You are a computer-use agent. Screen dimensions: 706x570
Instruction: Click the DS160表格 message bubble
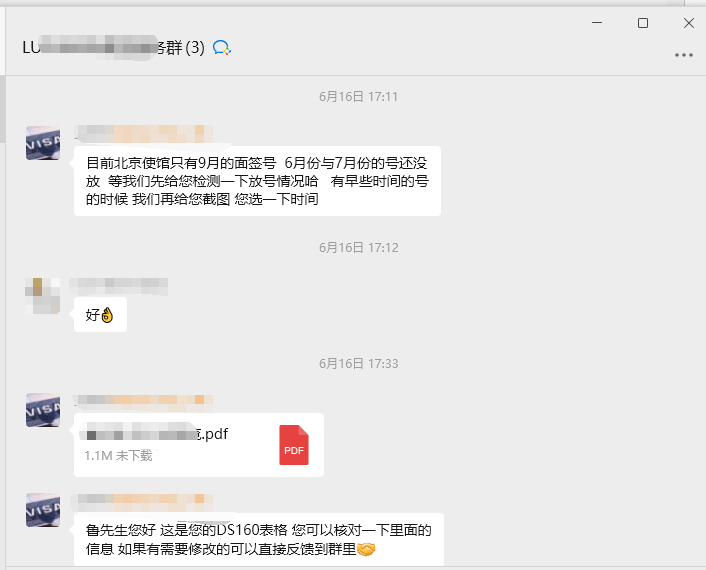[x=258, y=539]
